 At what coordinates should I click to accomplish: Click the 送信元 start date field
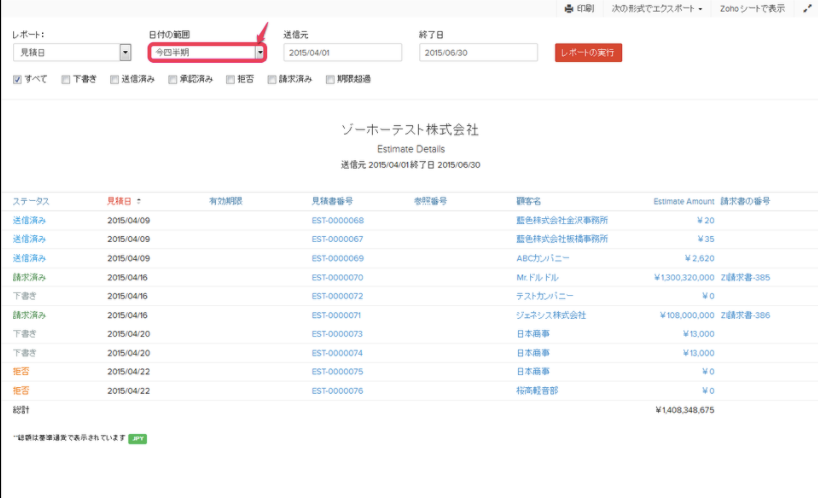pos(342,52)
